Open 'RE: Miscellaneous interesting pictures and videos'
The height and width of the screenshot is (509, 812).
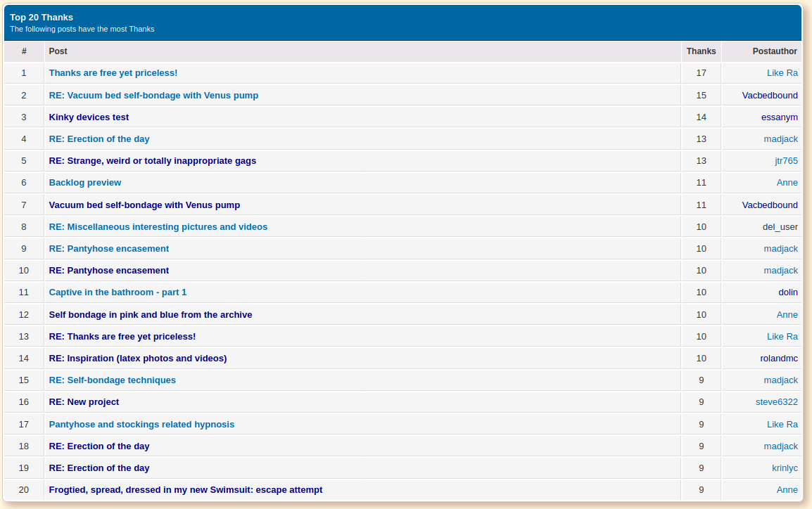(158, 227)
